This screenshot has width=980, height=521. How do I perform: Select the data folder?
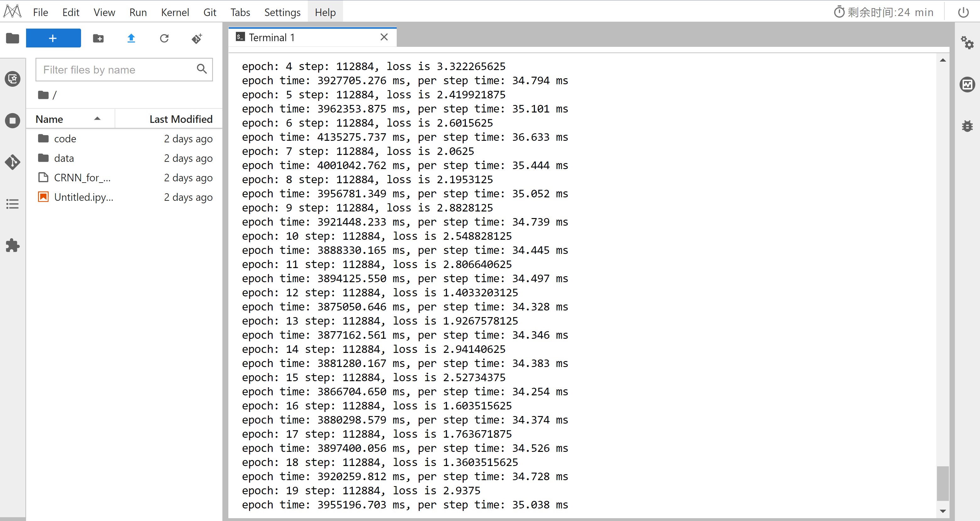pyautogui.click(x=124, y=158)
